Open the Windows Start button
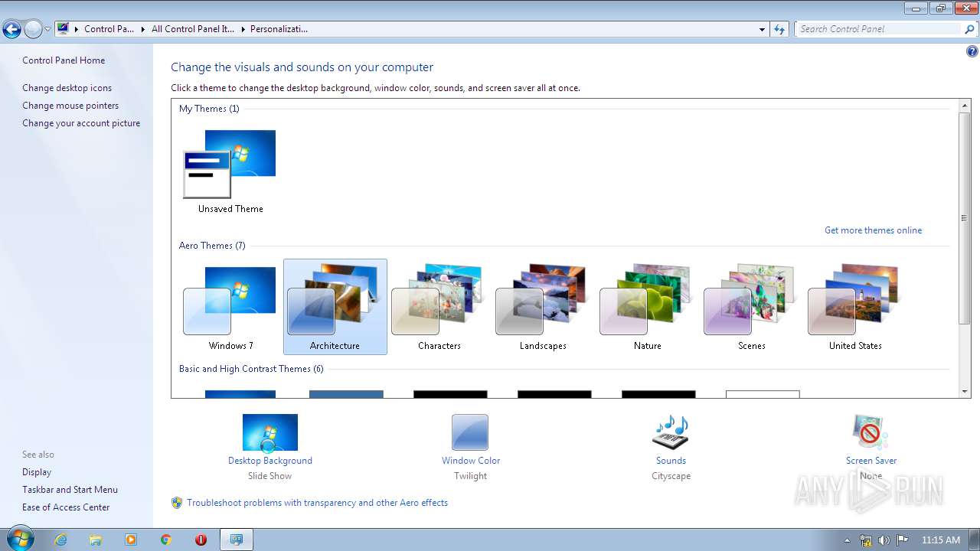The height and width of the screenshot is (551, 980). point(19,539)
